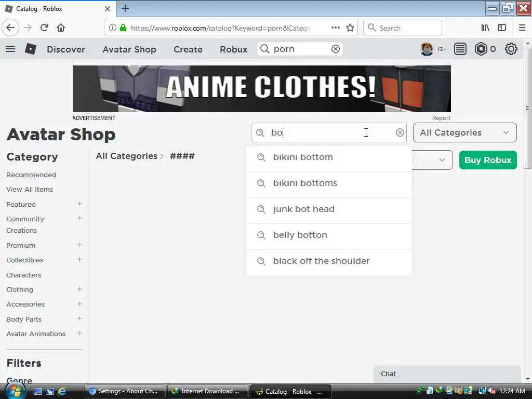
Task: Open the View All Items link
Action: tap(30, 189)
